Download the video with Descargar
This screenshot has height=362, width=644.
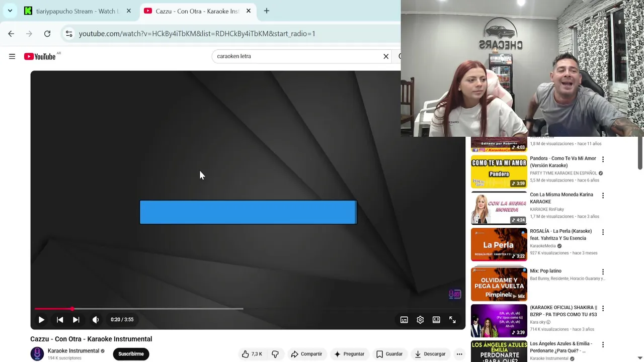point(430,354)
